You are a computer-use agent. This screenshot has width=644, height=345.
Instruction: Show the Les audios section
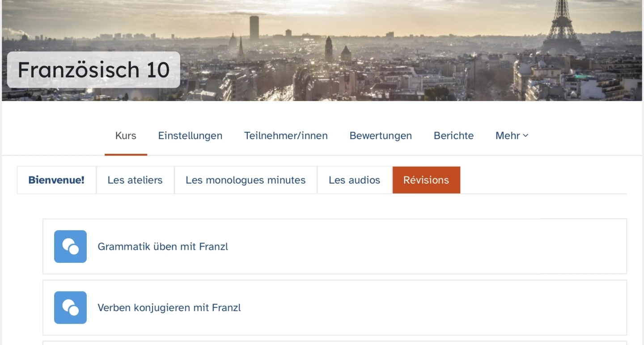(x=354, y=180)
